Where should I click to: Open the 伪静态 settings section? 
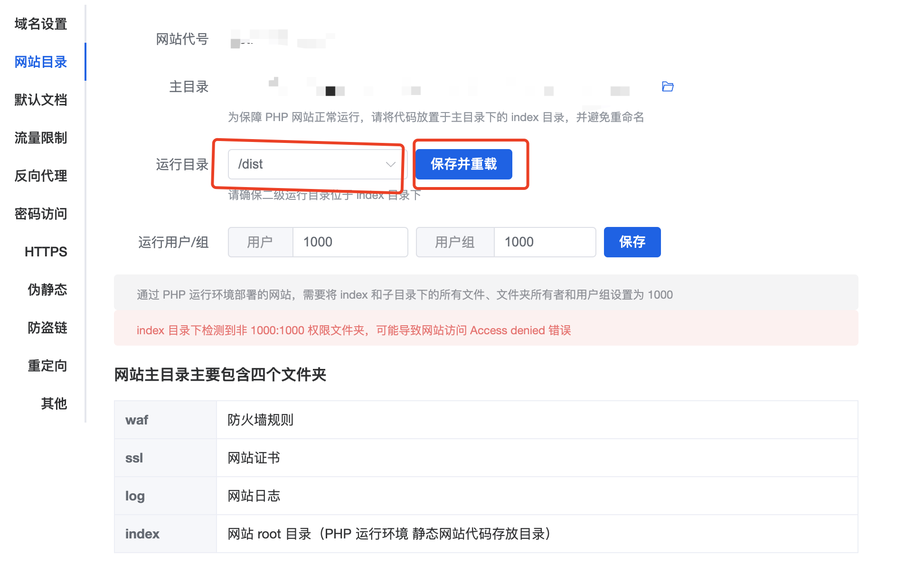click(x=47, y=290)
